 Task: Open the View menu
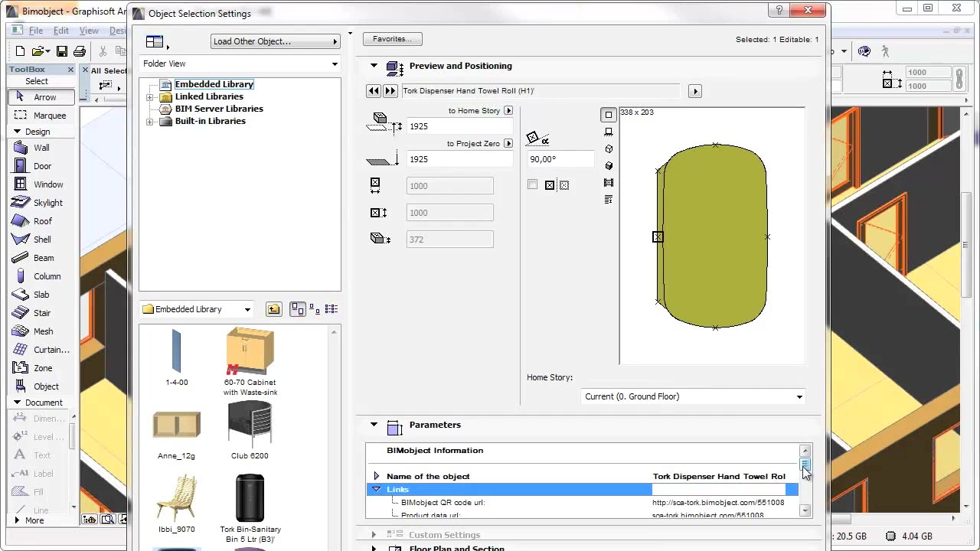[x=89, y=31]
